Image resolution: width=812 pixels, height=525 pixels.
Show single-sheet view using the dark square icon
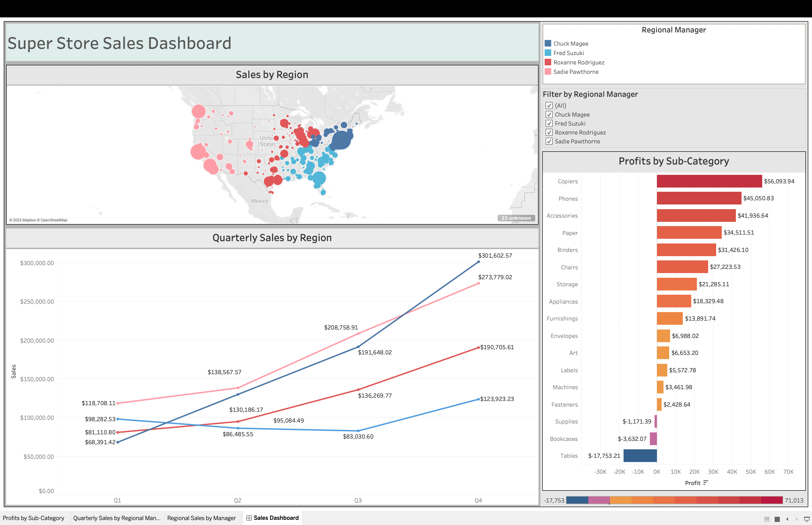click(x=777, y=519)
